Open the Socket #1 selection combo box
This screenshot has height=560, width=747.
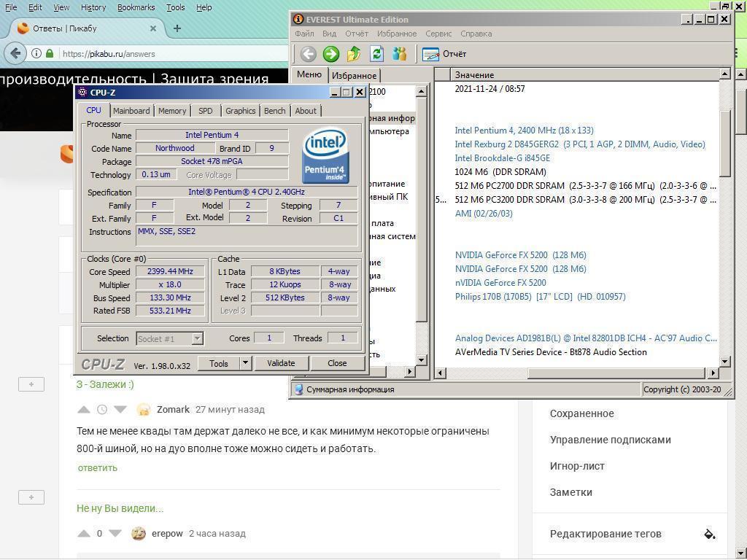[169, 338]
